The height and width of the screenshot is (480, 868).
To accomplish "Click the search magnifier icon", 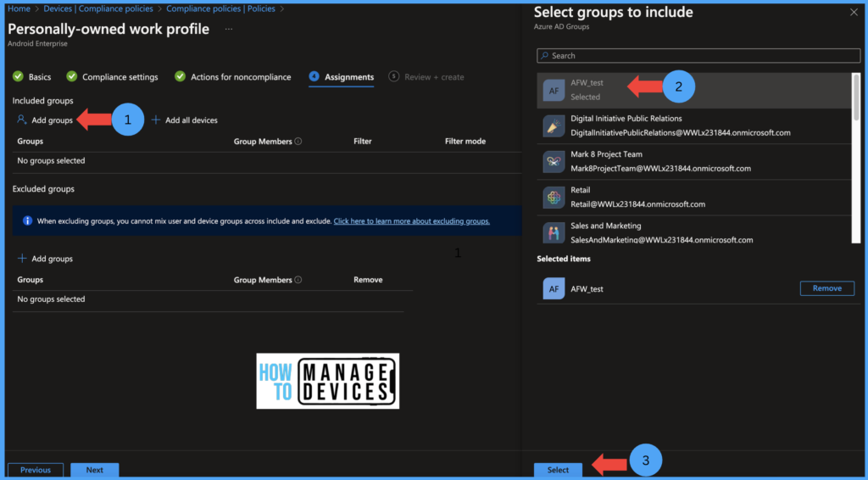I will click(545, 55).
